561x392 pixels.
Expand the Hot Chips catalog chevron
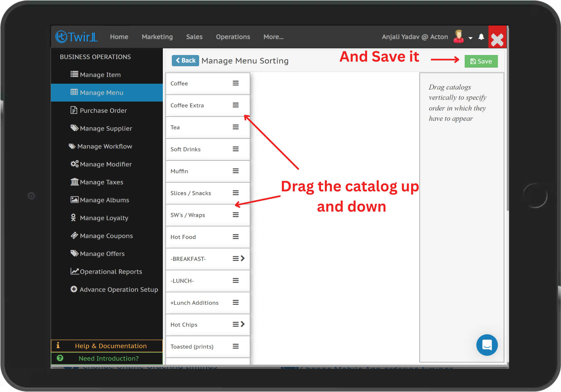tap(242, 324)
